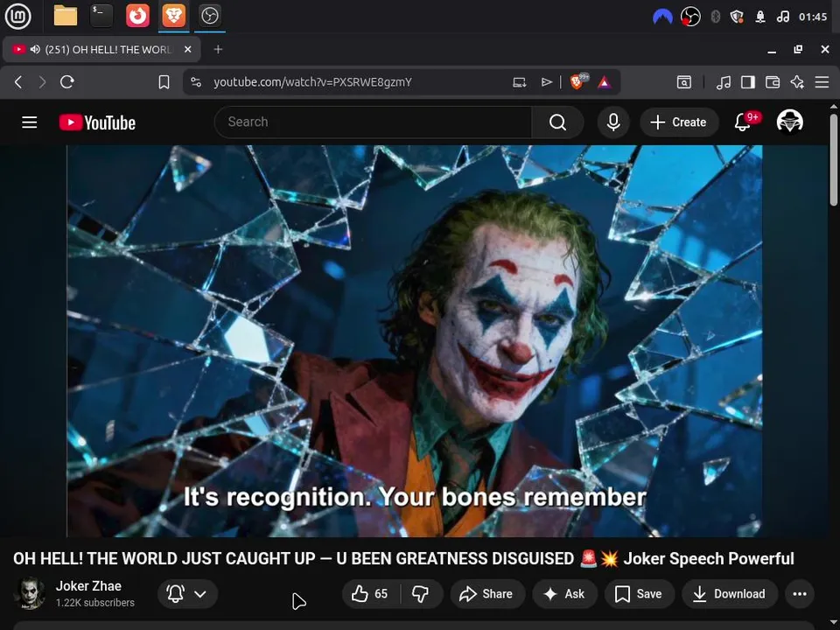Viewport: 840px width, 630px height.
Task: Launch the Files folder from the panel
Action: tap(66, 16)
